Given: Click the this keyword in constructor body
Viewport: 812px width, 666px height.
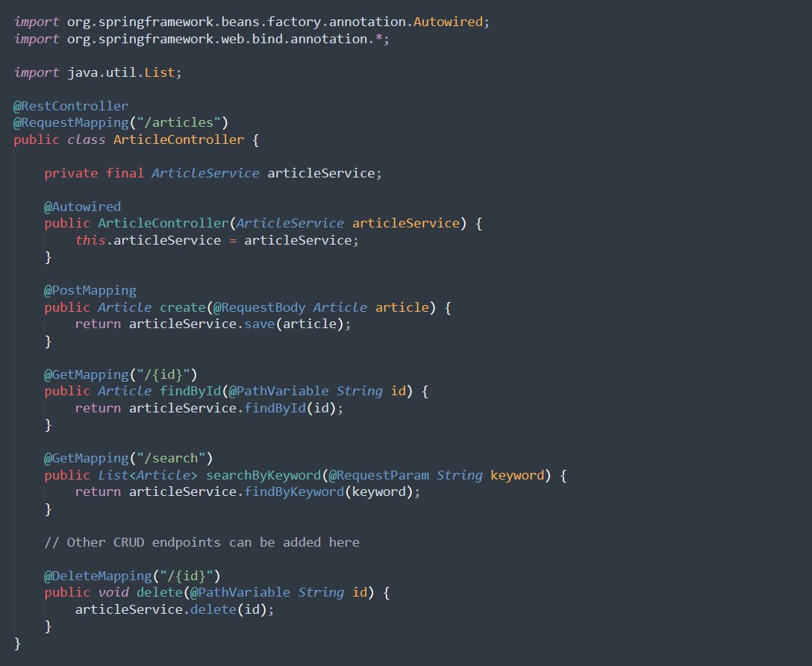Looking at the screenshot, I should click(x=90, y=240).
